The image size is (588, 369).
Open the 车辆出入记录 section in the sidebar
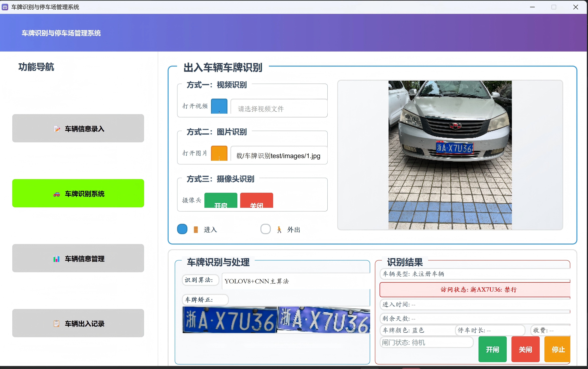(78, 323)
